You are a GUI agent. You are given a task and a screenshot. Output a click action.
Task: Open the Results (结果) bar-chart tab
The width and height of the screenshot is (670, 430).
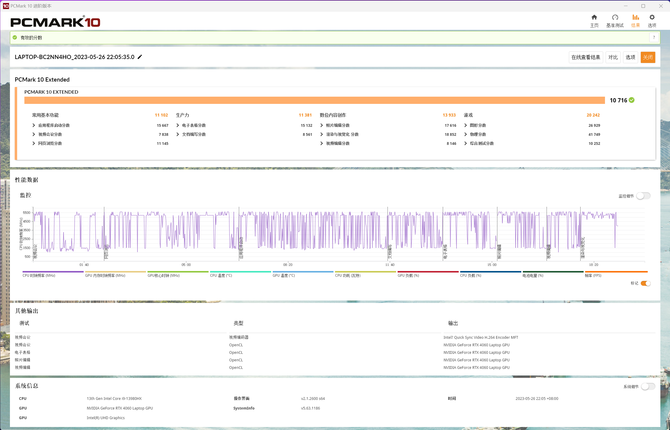(x=636, y=21)
